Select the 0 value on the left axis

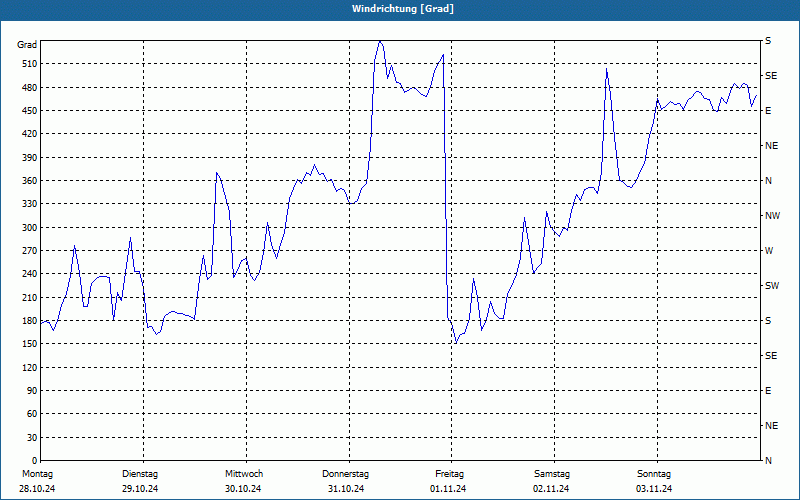(34, 461)
